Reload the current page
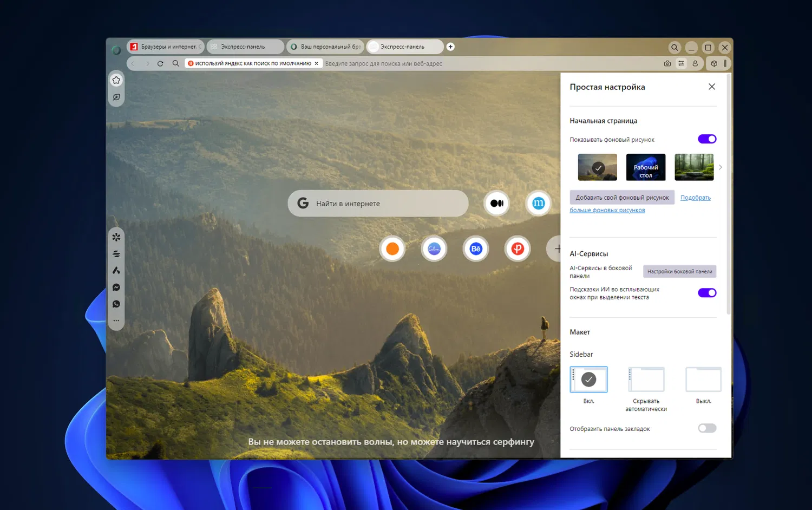812x510 pixels. click(160, 63)
